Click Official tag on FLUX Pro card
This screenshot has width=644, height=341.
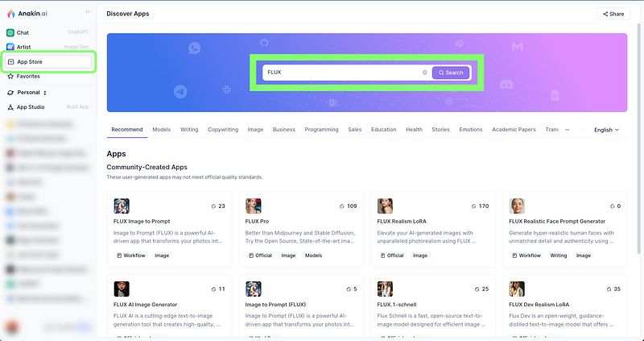(260, 256)
